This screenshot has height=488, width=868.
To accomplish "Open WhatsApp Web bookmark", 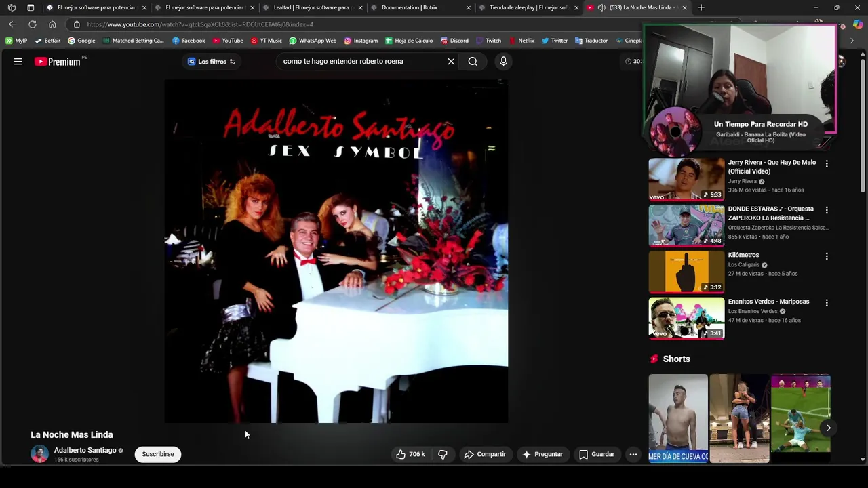I will [313, 41].
